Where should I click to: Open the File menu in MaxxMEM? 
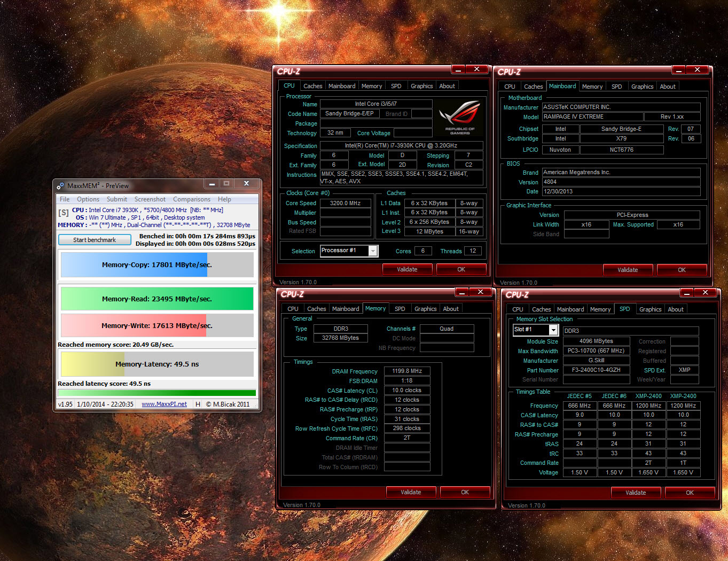point(65,199)
